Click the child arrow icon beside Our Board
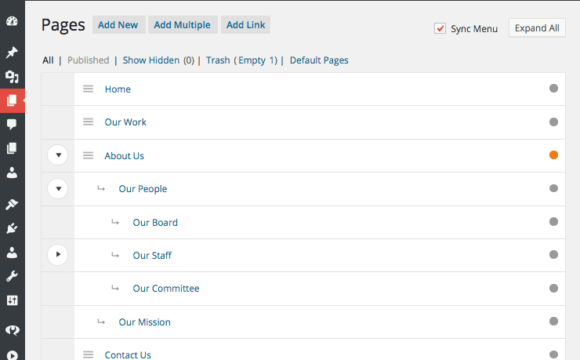Viewport: 580px width, 360px height. [115, 222]
